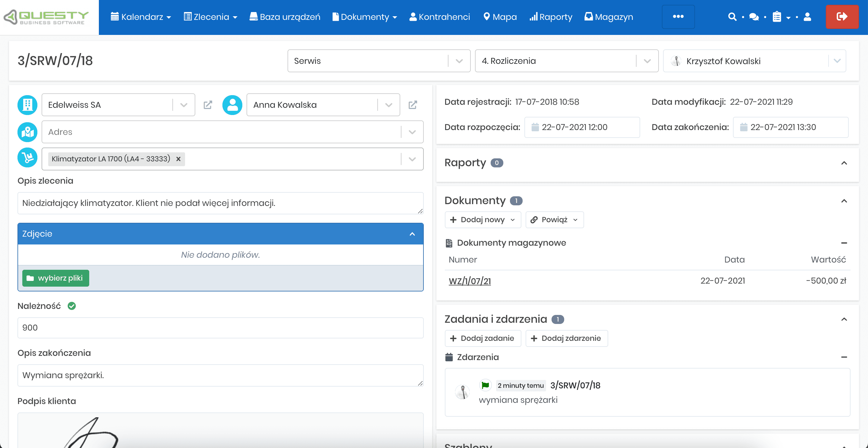Click the '2 minuty temu' timestamp

(520, 385)
